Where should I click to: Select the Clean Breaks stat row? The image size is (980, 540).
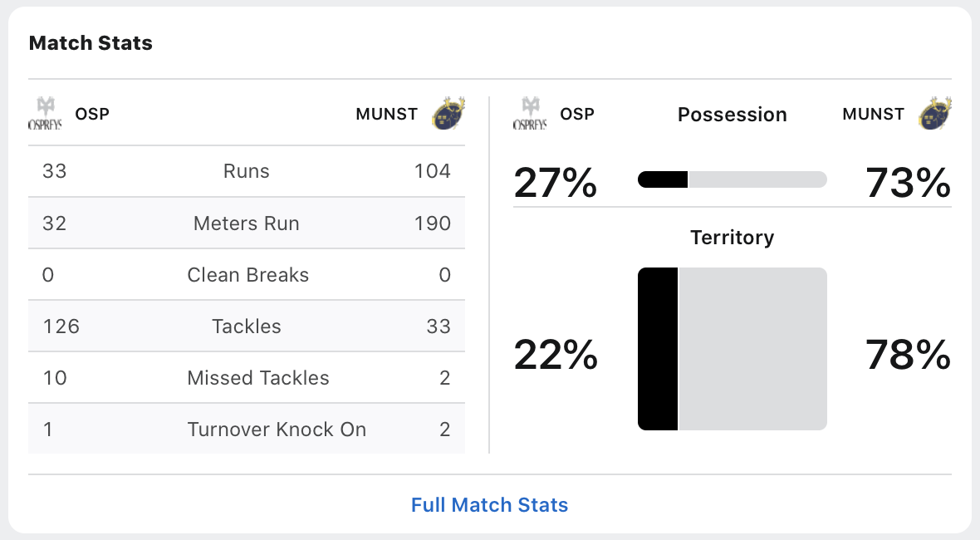pos(247,275)
